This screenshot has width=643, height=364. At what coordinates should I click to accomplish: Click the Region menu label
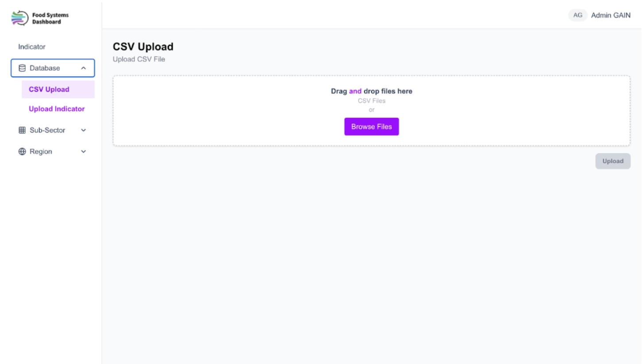pos(41,152)
